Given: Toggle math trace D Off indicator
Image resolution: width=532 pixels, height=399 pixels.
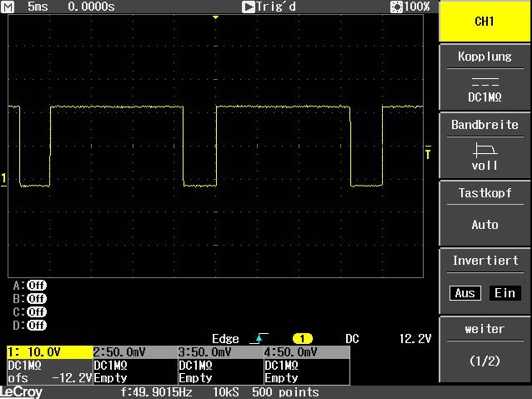Looking at the screenshot, I should (x=37, y=325).
